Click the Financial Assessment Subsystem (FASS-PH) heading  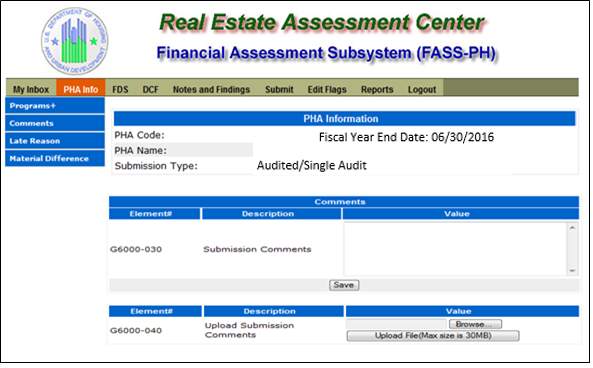tap(326, 53)
